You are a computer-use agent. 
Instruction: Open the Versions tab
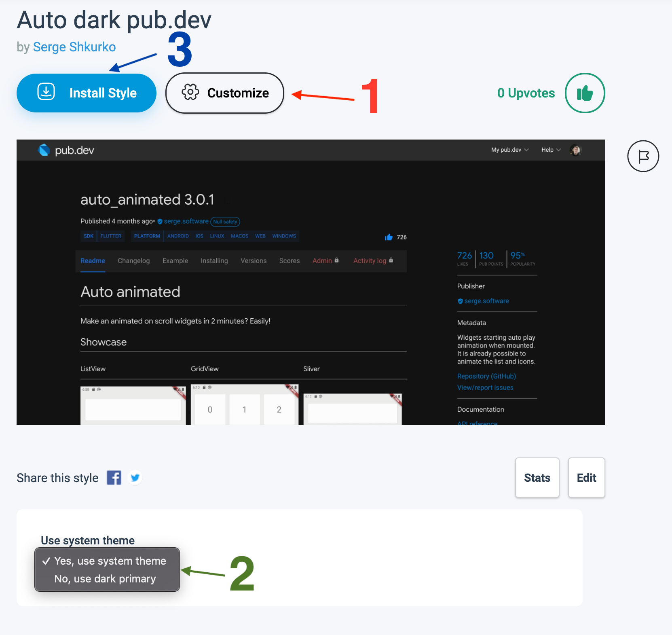pos(254,261)
